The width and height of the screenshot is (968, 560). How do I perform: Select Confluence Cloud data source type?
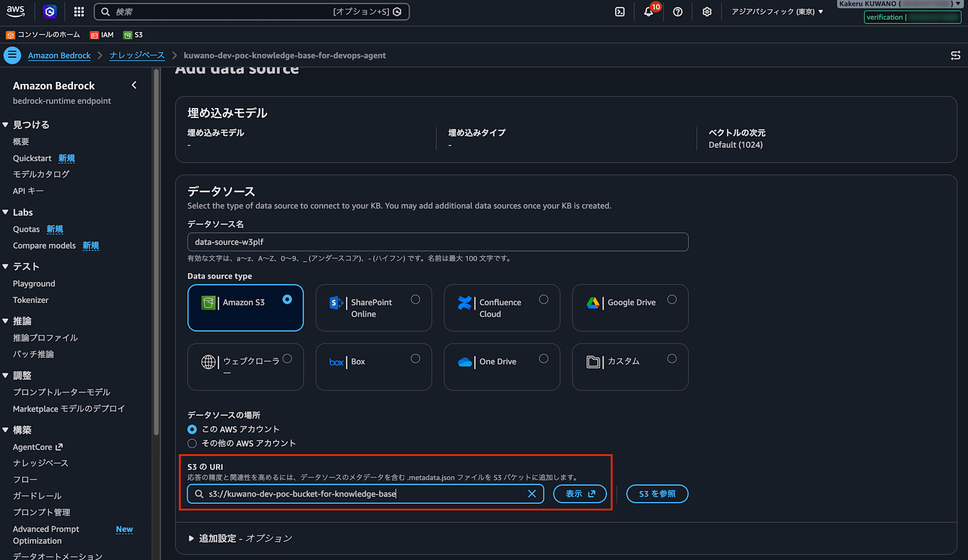coord(502,308)
